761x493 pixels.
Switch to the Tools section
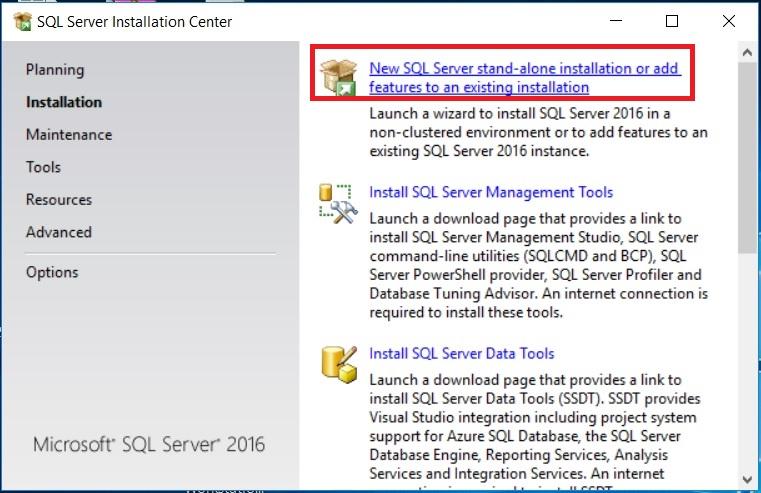point(43,167)
